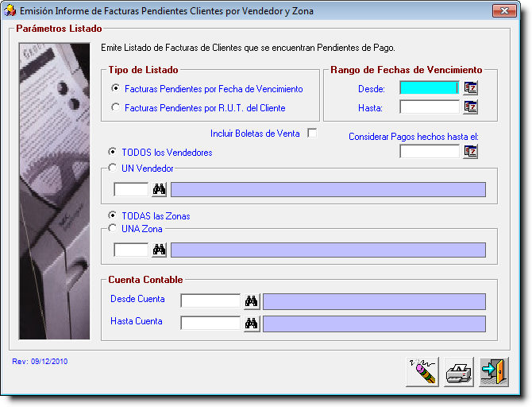Click the Considerar Pagos hechos date field
The image size is (532, 407).
430,152
